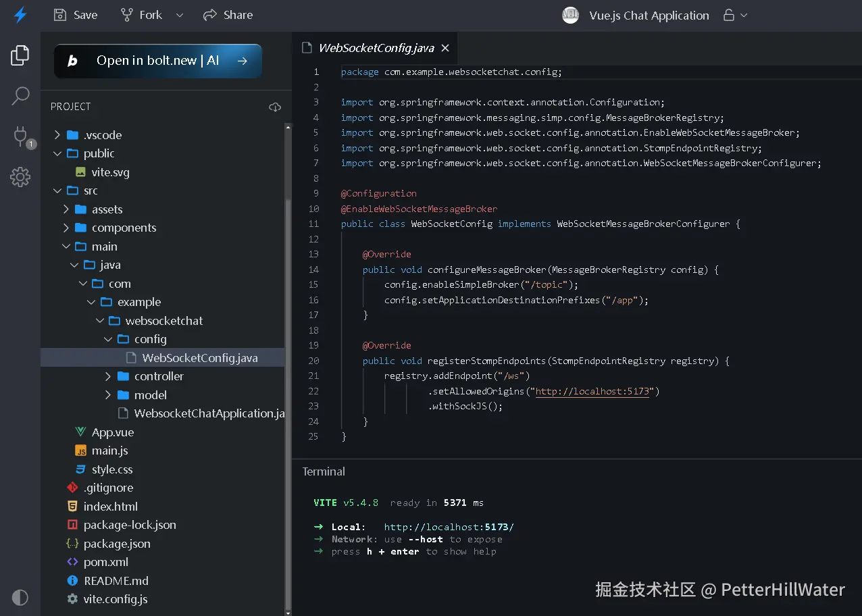
Task: Click the npm icon beside package-lock.json
Action: click(72, 525)
